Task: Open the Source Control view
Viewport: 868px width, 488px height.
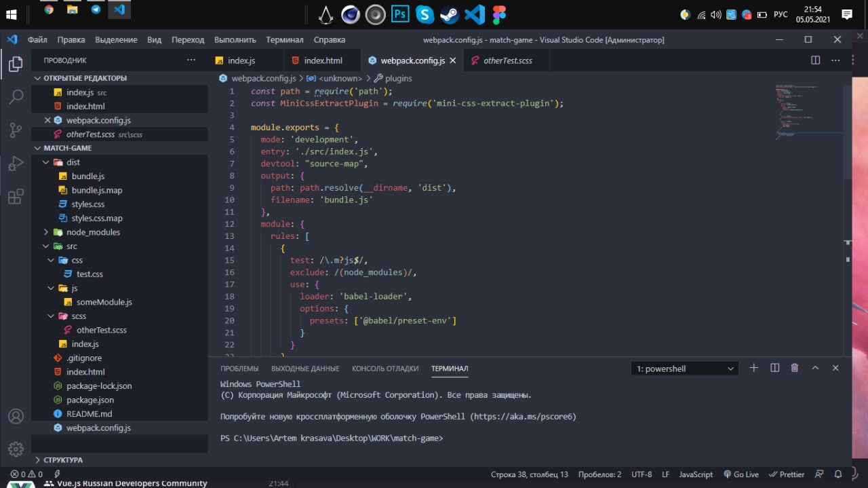Action: click(16, 130)
